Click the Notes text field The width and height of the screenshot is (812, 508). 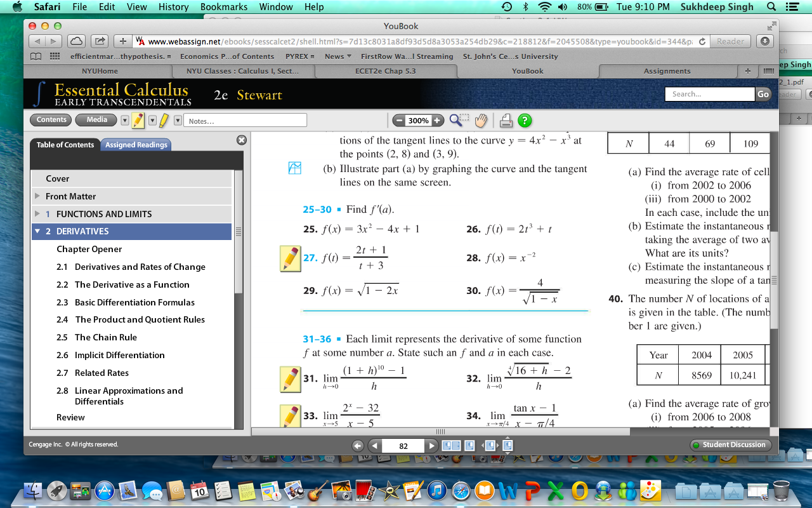[x=246, y=121]
